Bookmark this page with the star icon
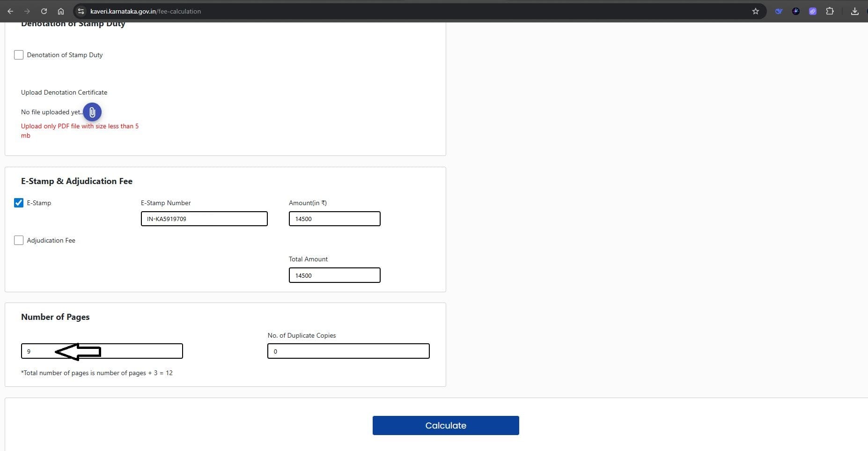This screenshot has height=451, width=868. (x=755, y=11)
